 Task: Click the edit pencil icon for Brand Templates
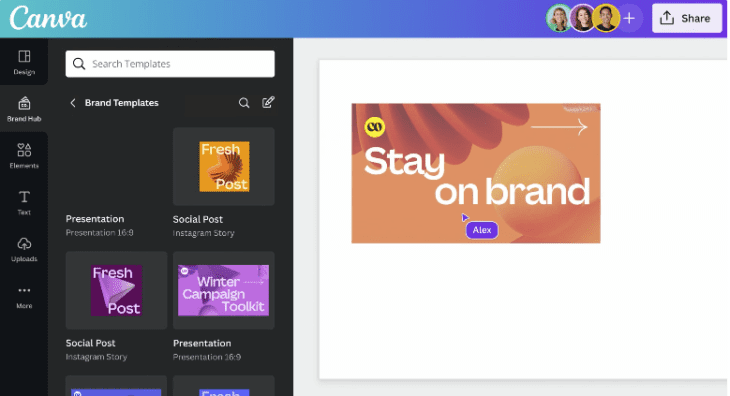tap(268, 102)
